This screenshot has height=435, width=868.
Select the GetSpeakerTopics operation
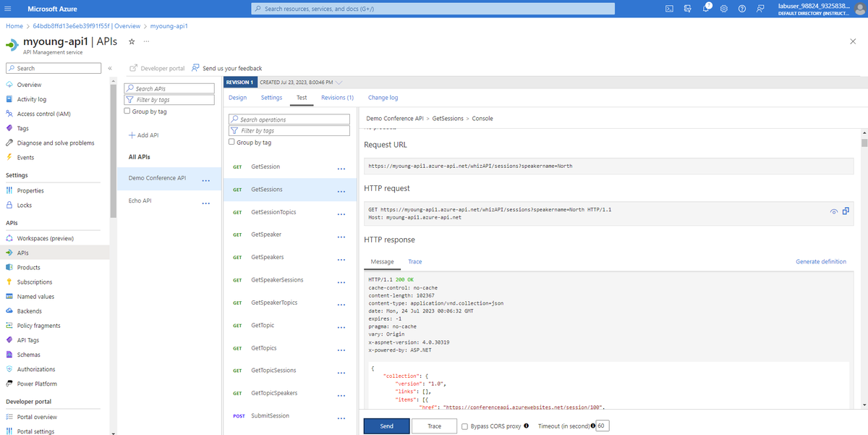click(x=274, y=303)
